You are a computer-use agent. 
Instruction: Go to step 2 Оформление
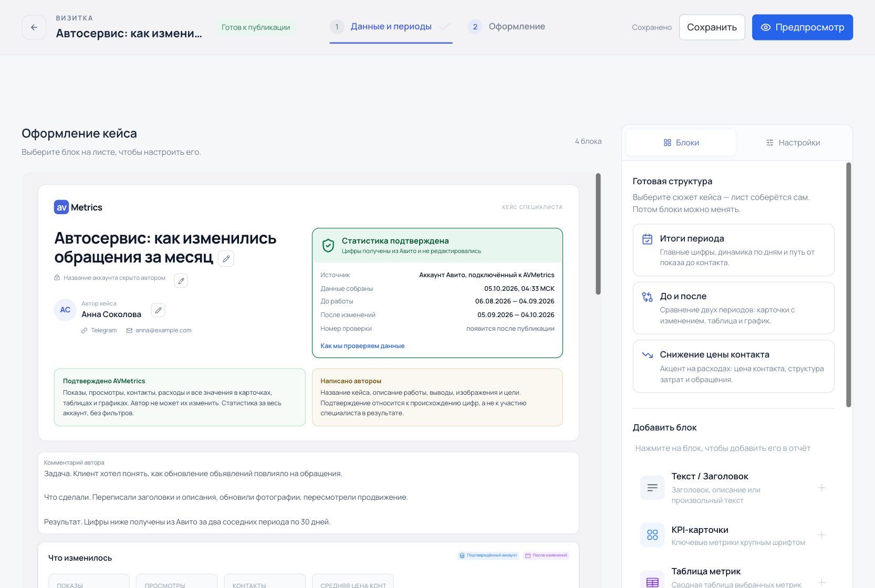pyautogui.click(x=507, y=27)
